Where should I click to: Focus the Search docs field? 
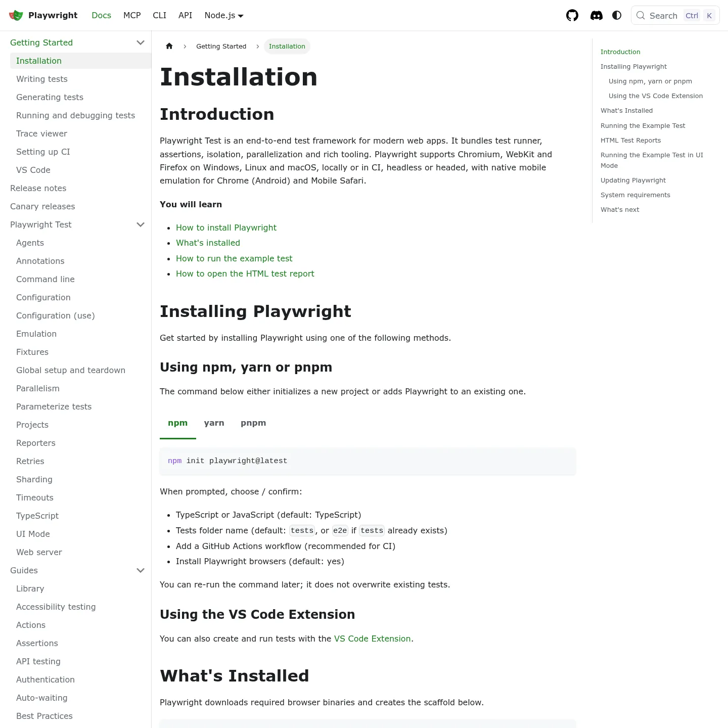[675, 16]
